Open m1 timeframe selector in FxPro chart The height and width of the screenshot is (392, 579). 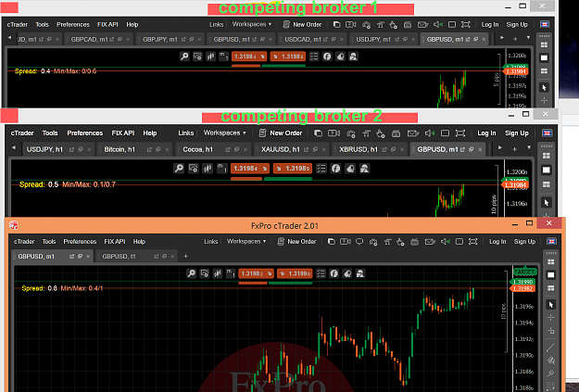tap(231, 273)
